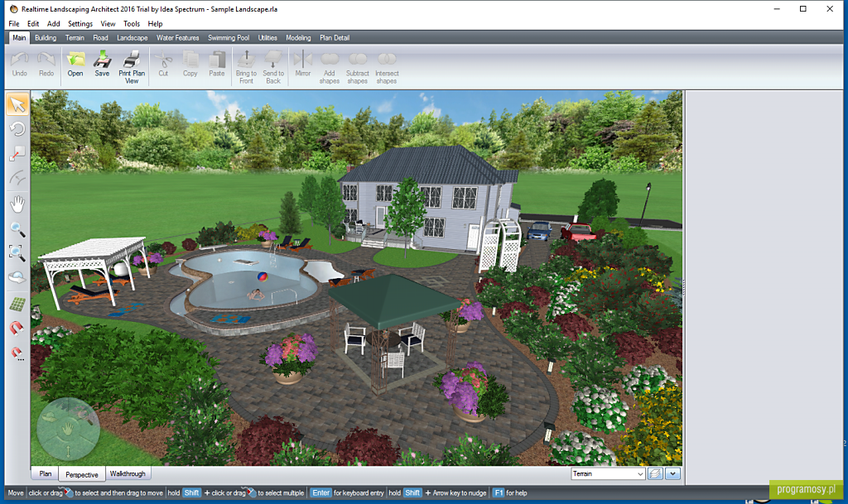Viewport: 848px width, 504px height.
Task: Save the current landscape design
Action: coord(102,65)
